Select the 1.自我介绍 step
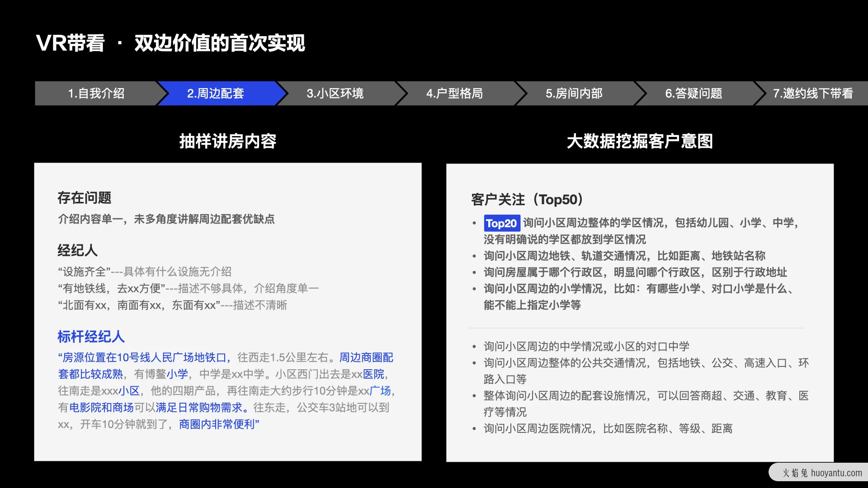868x488 pixels. coord(96,94)
